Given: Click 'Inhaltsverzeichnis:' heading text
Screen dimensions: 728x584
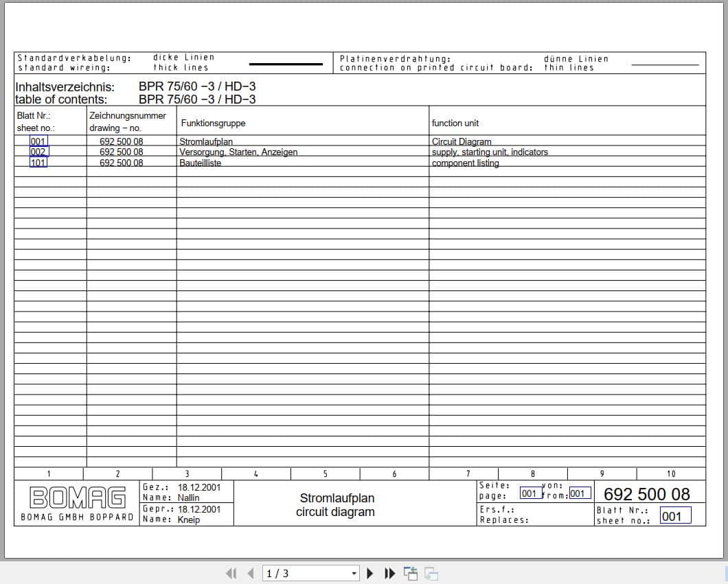Looking at the screenshot, I should coord(65,86).
